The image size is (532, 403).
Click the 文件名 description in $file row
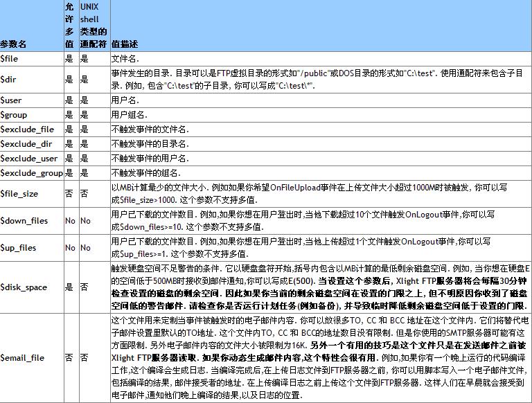tap(125, 59)
